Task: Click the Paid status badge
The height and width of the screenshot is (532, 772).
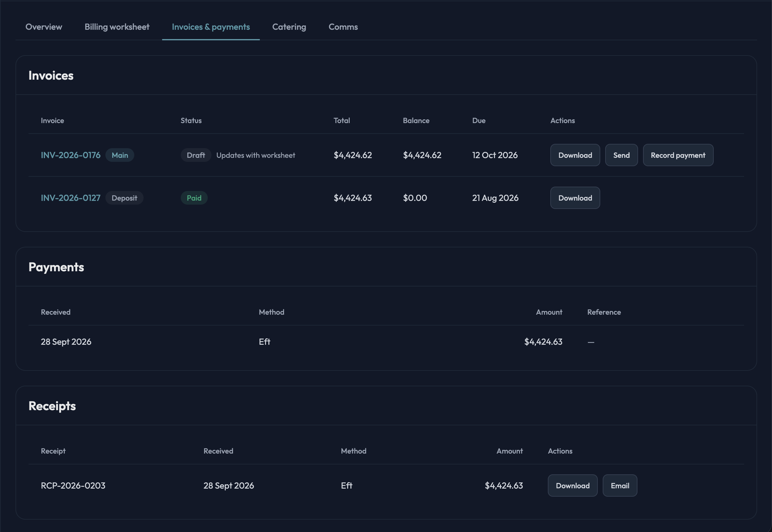Action: [194, 198]
